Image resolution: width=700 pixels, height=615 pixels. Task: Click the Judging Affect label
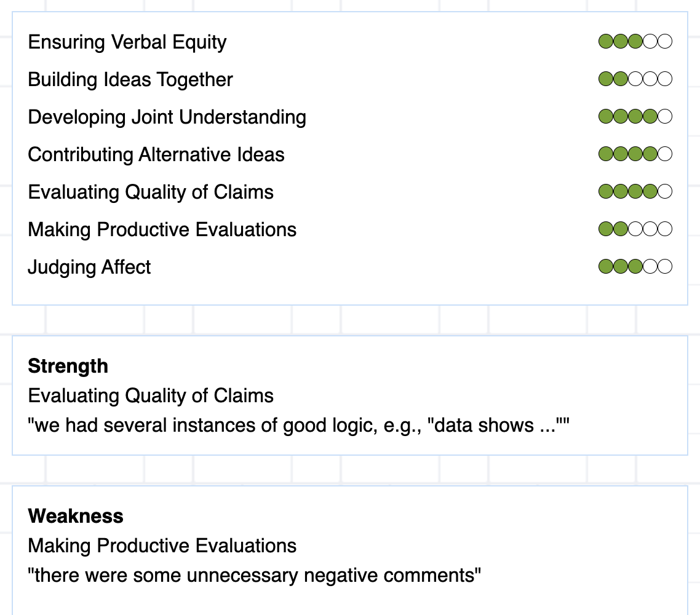89,268
